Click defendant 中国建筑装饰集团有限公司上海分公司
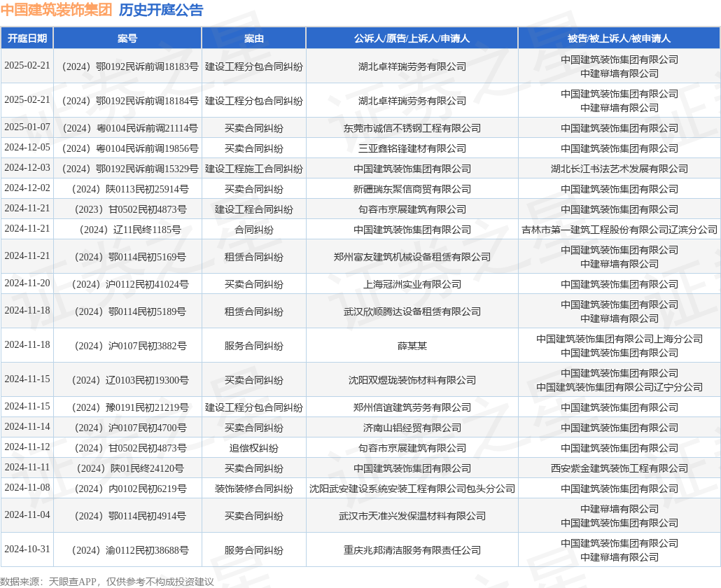 click(619, 339)
